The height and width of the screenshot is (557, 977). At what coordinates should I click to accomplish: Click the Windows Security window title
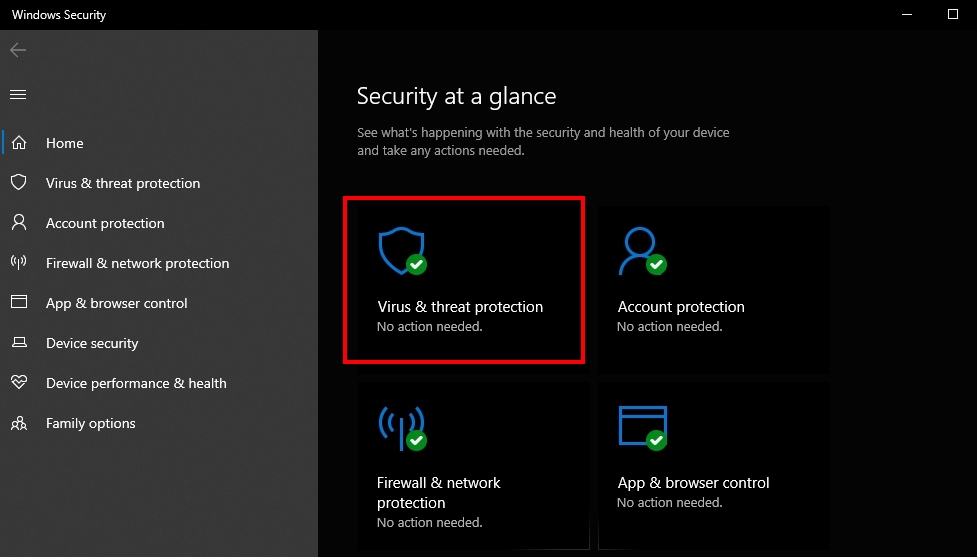59,15
